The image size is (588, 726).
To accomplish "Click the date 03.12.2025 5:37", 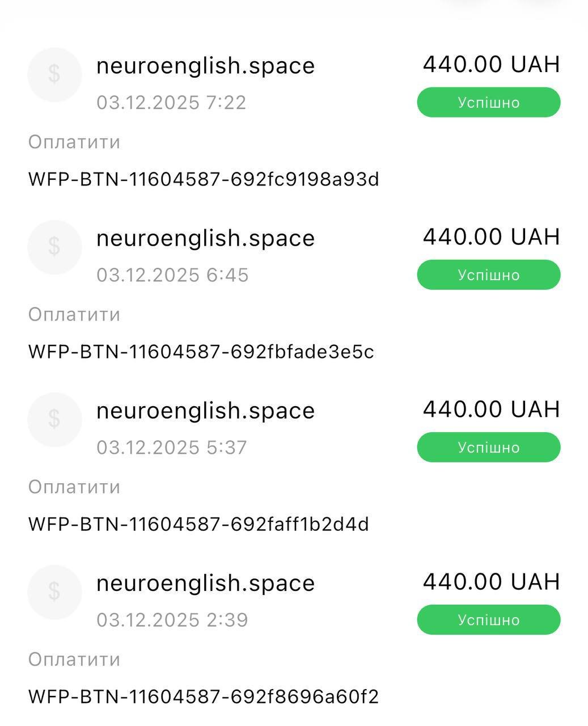I will [171, 448].
